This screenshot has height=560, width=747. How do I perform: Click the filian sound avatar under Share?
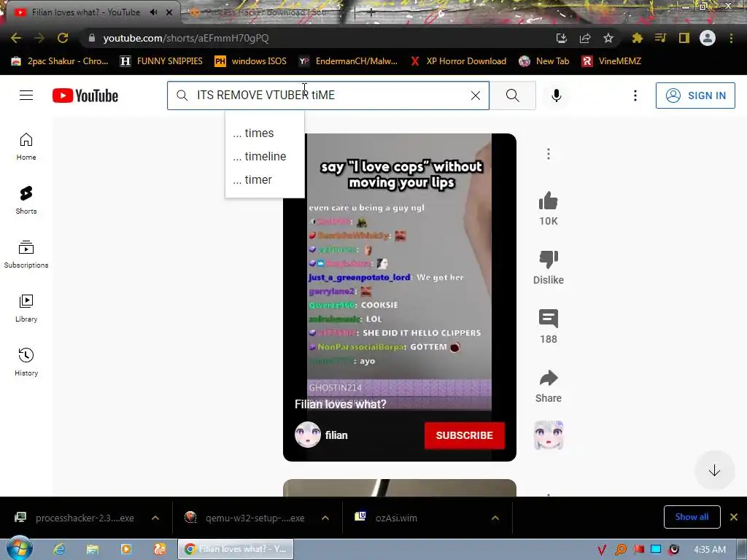[x=549, y=435]
